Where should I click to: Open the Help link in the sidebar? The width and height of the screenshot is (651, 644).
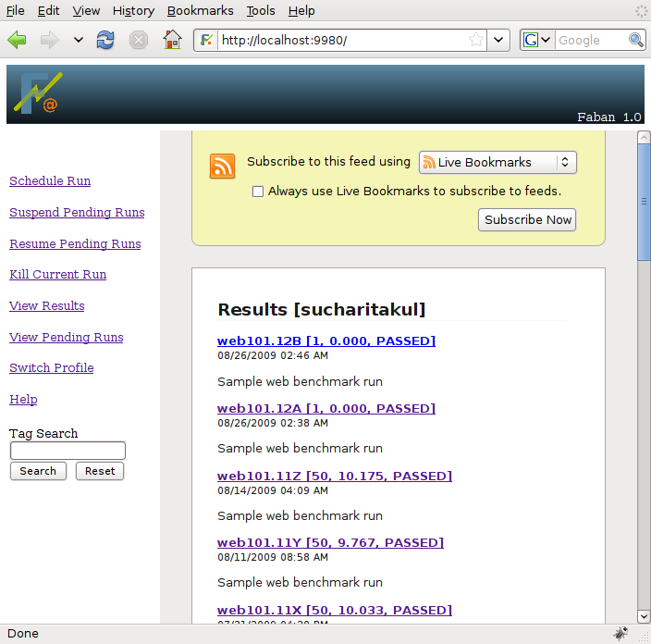[23, 400]
